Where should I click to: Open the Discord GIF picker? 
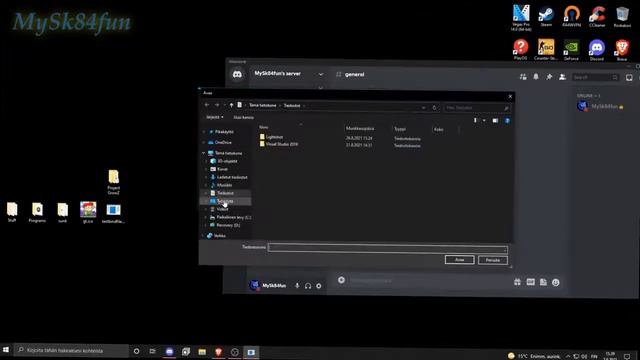tap(530, 282)
